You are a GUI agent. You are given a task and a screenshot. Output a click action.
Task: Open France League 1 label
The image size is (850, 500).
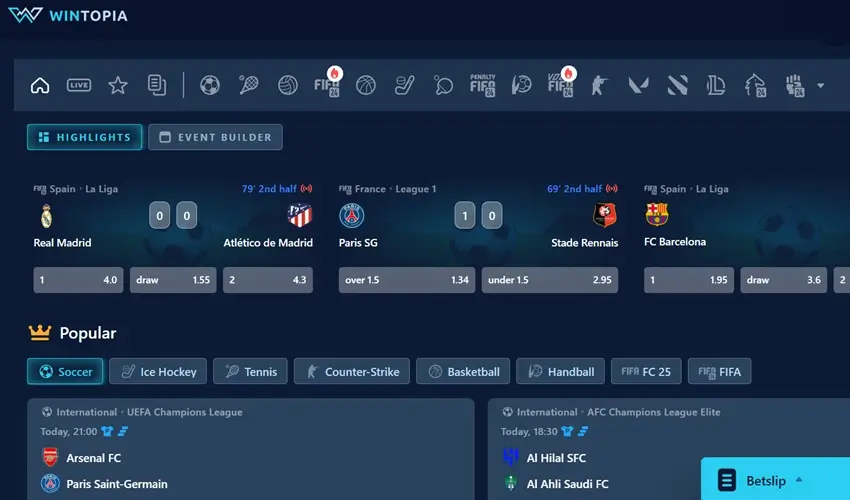(388, 189)
